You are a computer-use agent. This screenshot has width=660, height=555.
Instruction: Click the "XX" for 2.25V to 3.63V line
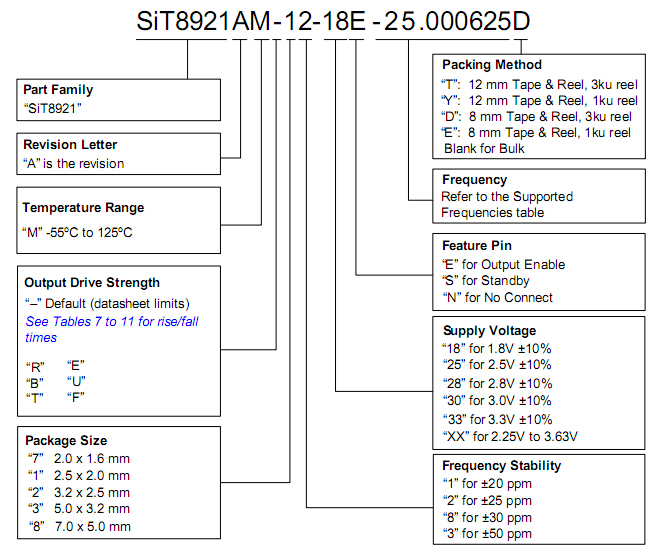[x=510, y=436]
